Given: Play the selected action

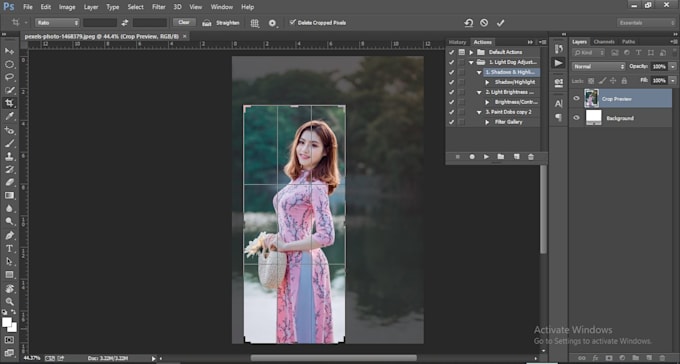Looking at the screenshot, I should (x=486, y=157).
